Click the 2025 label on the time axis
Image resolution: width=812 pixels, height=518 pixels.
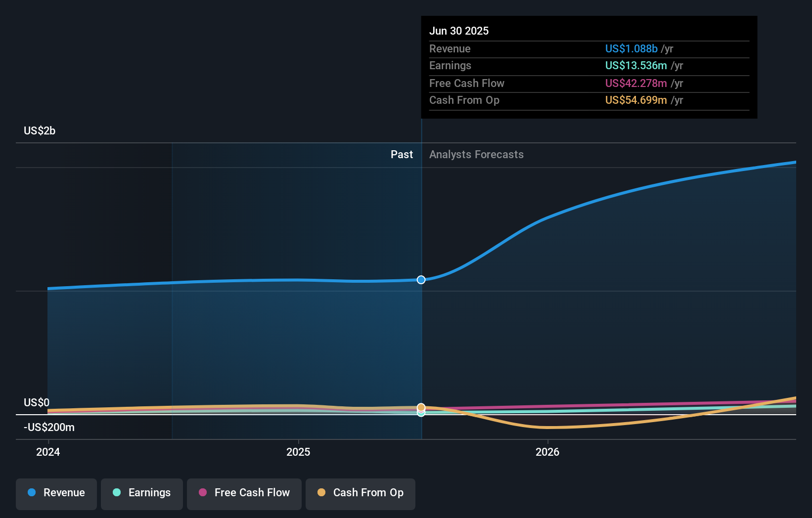298,451
